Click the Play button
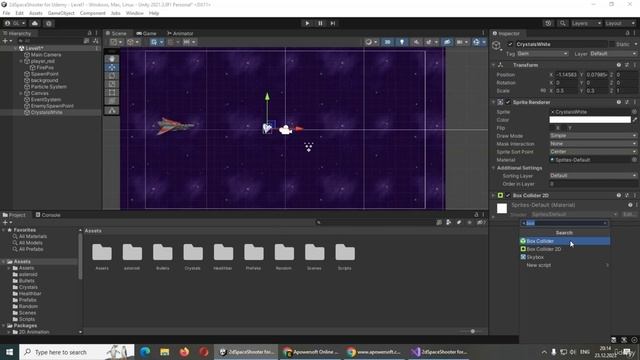Viewport: 640px width, 360px height. coord(307,23)
